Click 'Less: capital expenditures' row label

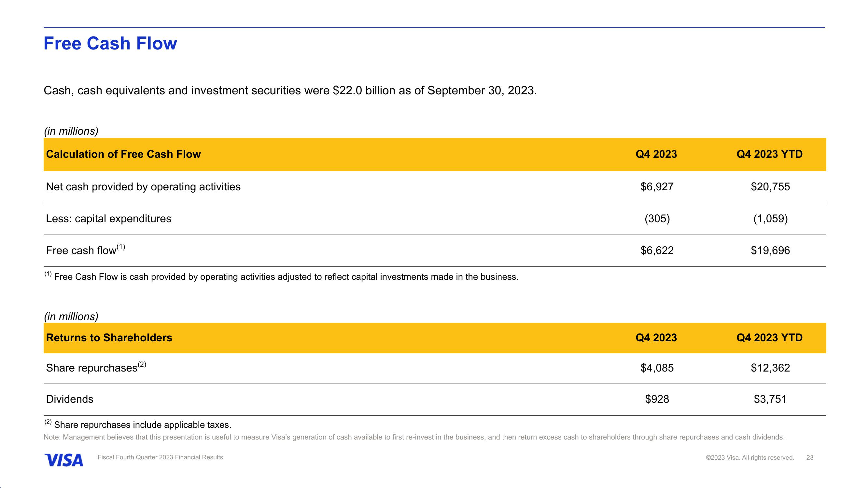point(108,219)
